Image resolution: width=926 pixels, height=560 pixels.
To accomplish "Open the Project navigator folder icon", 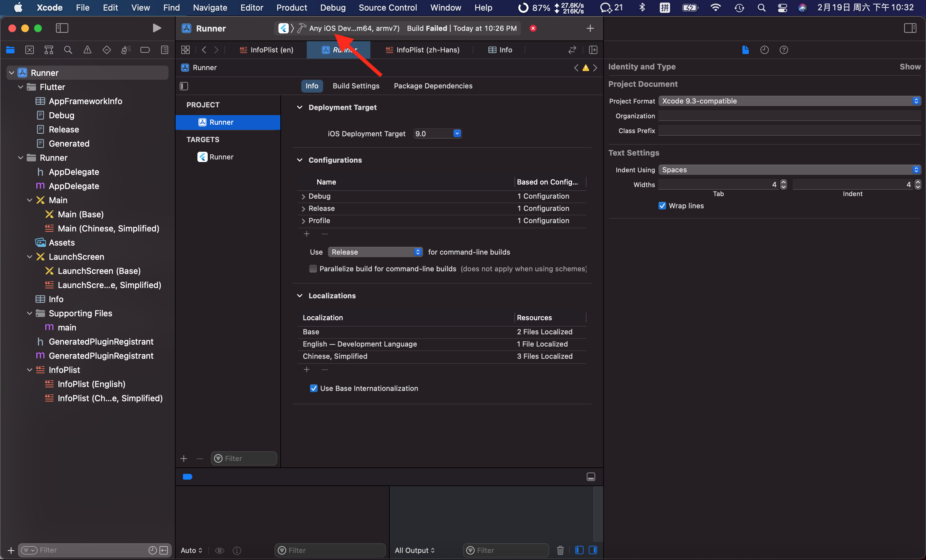I will point(10,50).
